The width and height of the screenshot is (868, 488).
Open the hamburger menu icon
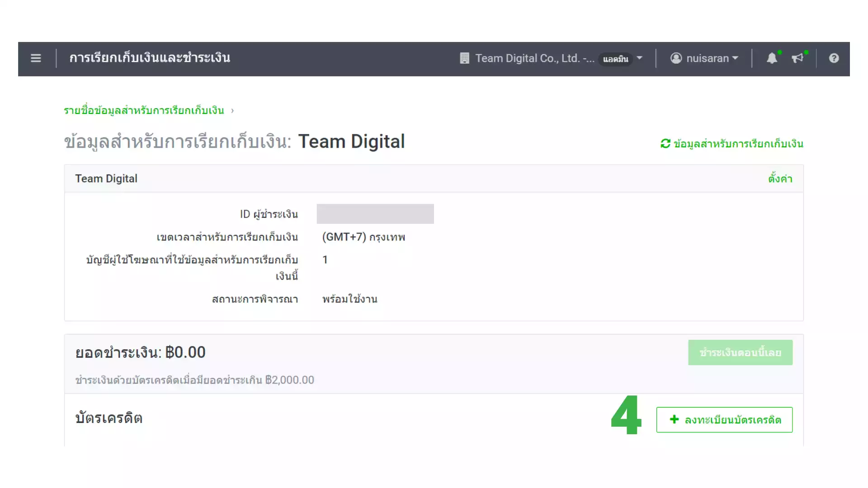tap(36, 58)
